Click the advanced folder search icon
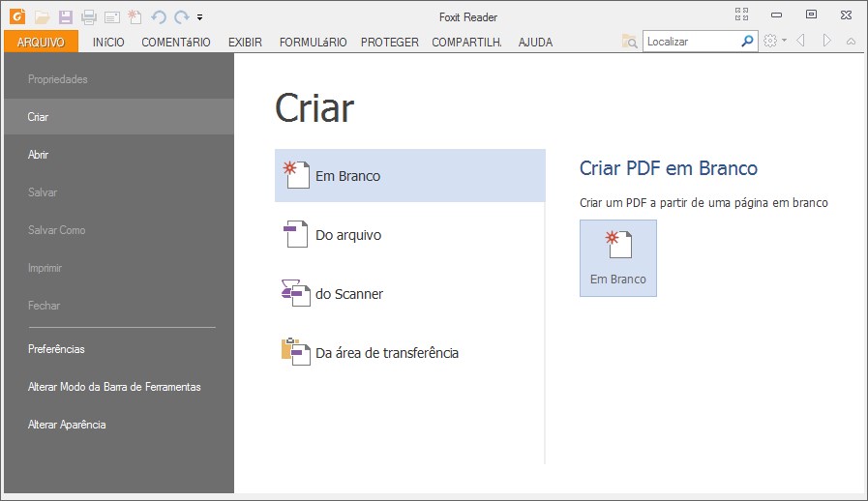 [629, 41]
